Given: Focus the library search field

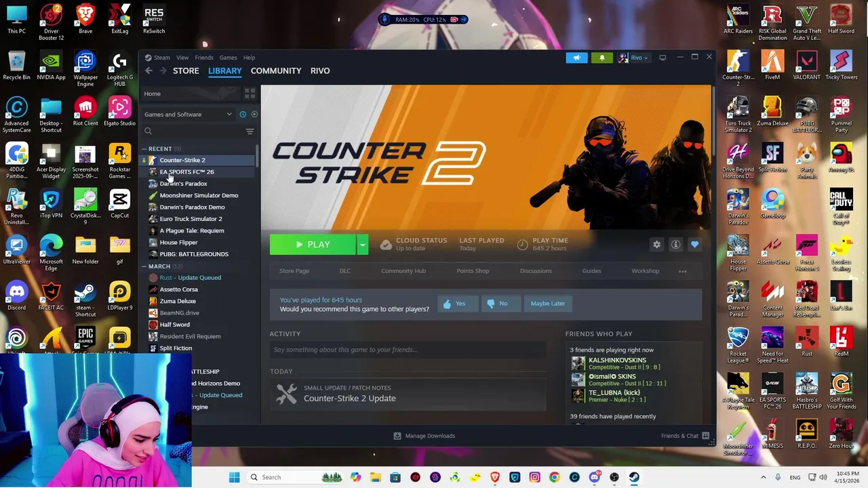Looking at the screenshot, I should [194, 131].
